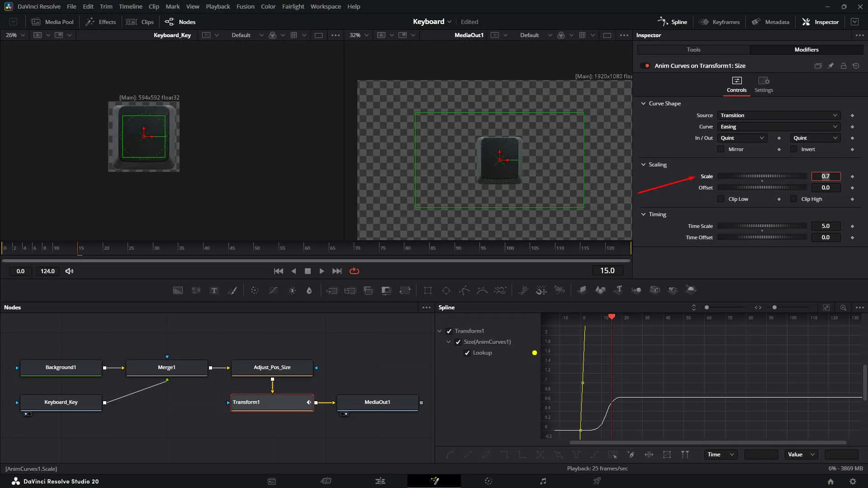
Task: Open project settings gear icon
Action: tap(853, 482)
